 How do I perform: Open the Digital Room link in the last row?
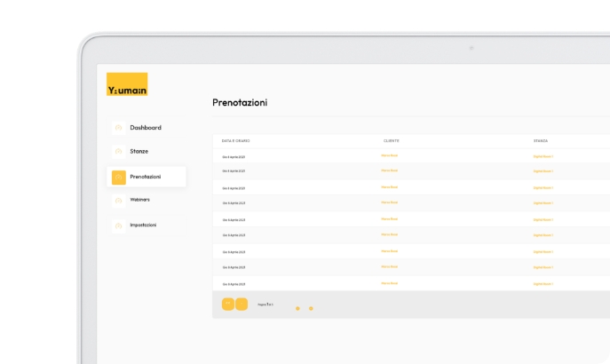pyautogui.click(x=543, y=283)
